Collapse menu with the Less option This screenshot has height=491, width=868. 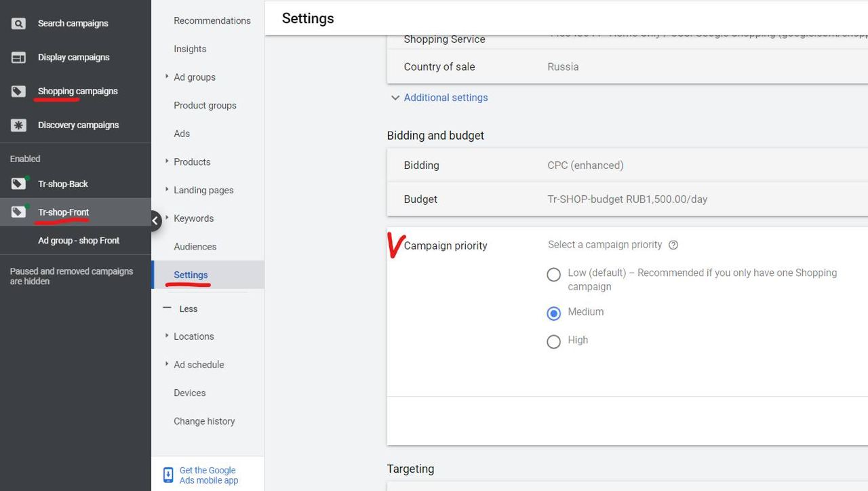point(181,309)
